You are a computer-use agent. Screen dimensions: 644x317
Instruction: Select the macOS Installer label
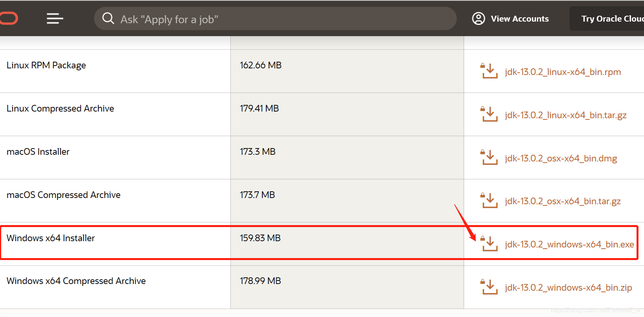point(38,152)
